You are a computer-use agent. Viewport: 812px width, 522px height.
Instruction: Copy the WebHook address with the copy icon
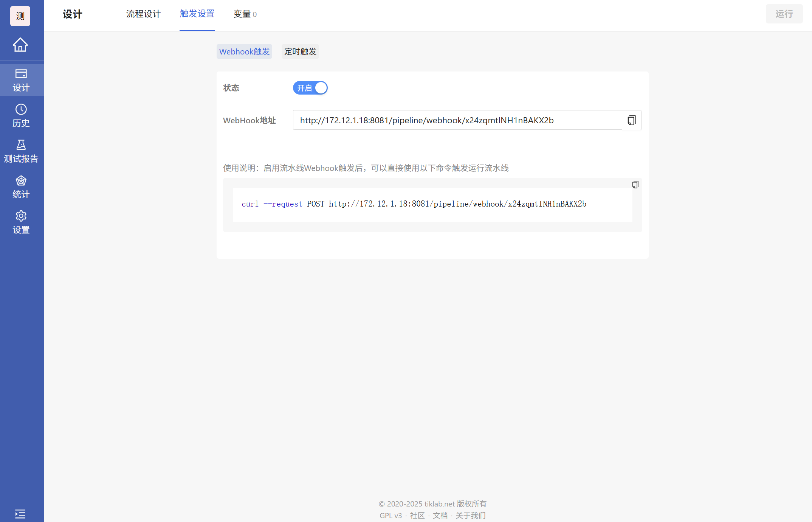point(631,120)
